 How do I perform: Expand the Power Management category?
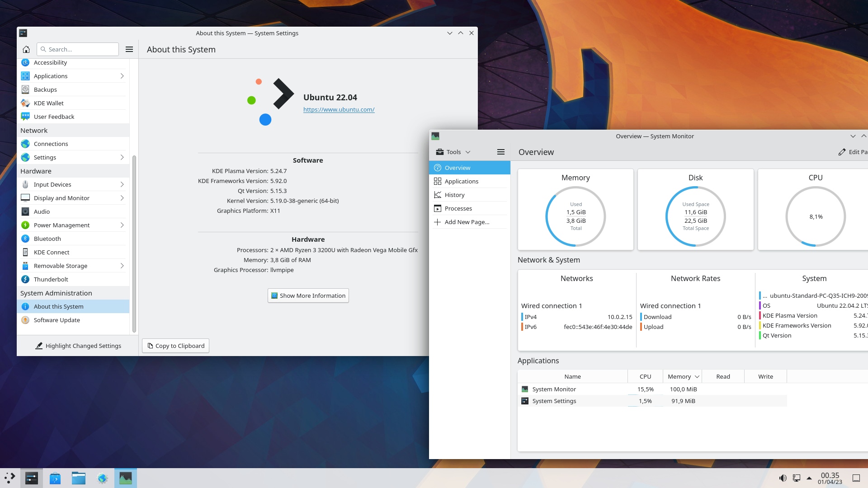tap(122, 225)
